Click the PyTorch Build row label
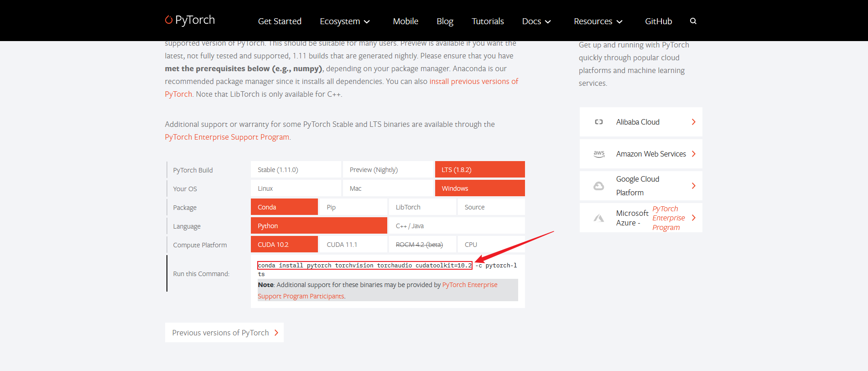This screenshot has width=868, height=371. (x=193, y=170)
